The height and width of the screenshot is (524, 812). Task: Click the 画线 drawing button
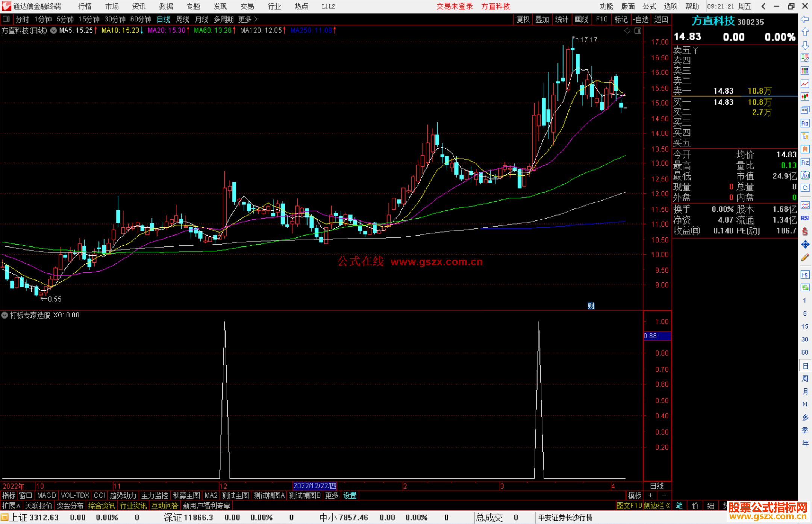point(581,19)
